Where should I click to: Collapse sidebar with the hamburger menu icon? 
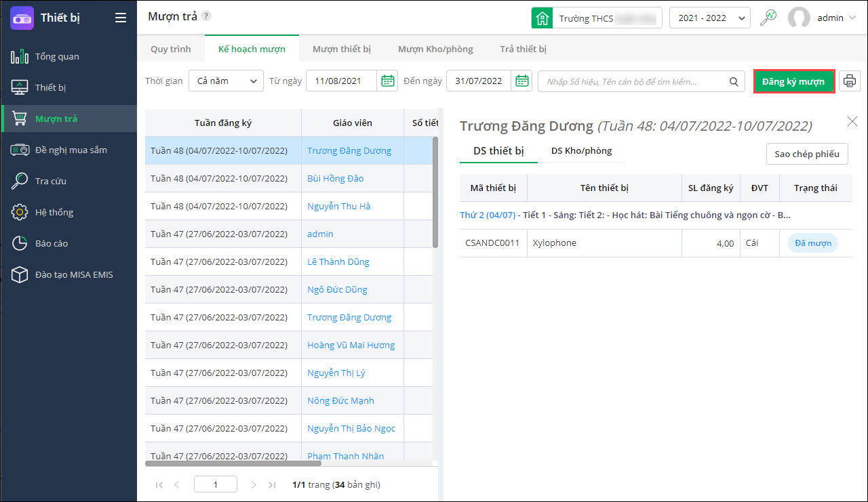point(121,18)
